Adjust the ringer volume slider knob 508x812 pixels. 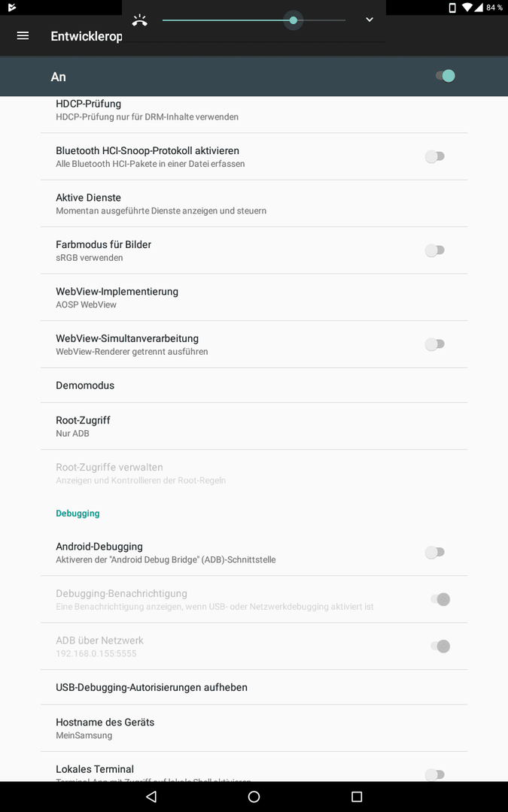pyautogui.click(x=294, y=20)
